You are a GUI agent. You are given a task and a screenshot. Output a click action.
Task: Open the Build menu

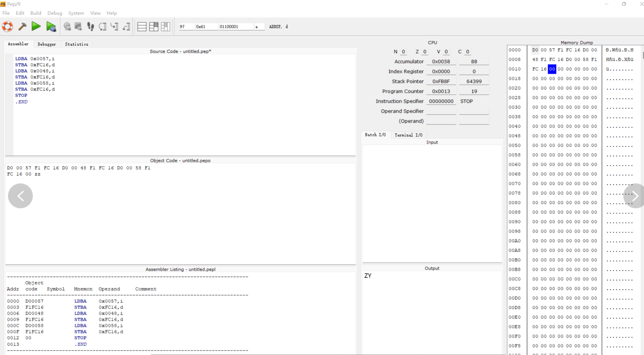pos(36,13)
